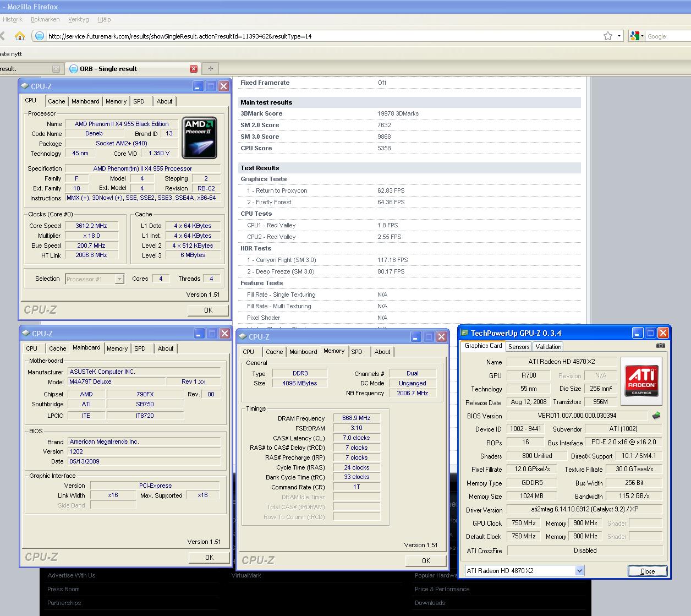
Task: Click OK in the CPU-Z Memory window
Action: pos(426,560)
